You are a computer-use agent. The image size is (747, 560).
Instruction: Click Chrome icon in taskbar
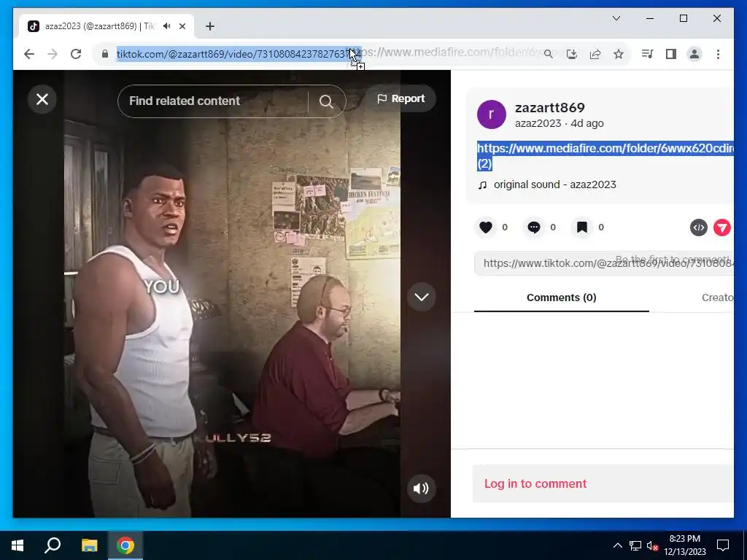click(x=125, y=545)
